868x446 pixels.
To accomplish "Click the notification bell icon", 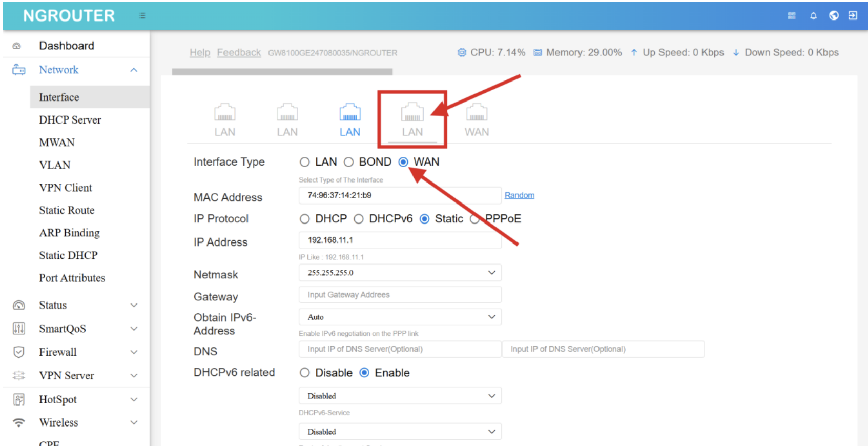I will coord(813,16).
